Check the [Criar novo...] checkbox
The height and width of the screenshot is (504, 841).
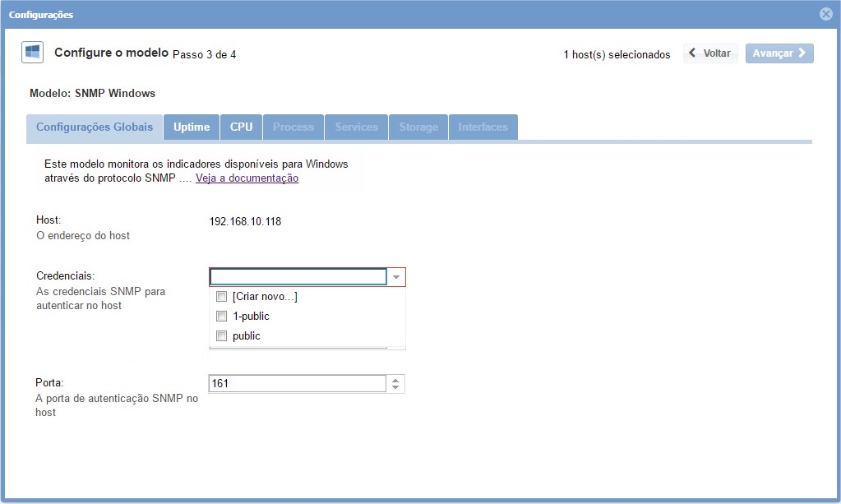221,297
